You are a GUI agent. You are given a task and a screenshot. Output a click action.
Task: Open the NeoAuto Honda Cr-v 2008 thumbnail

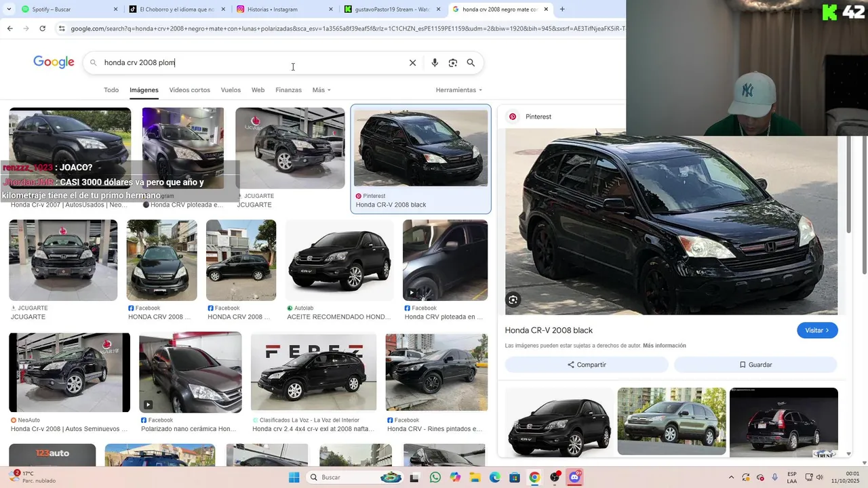coord(69,372)
